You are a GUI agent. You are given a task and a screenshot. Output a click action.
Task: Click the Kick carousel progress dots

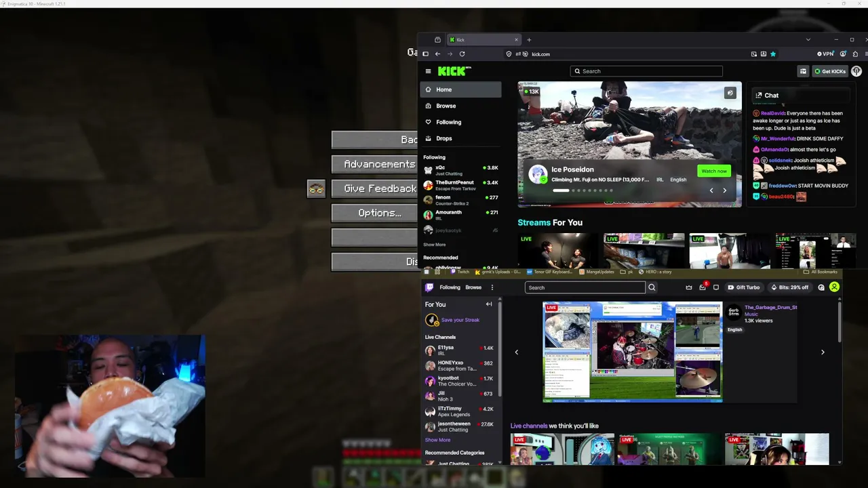pyautogui.click(x=583, y=190)
